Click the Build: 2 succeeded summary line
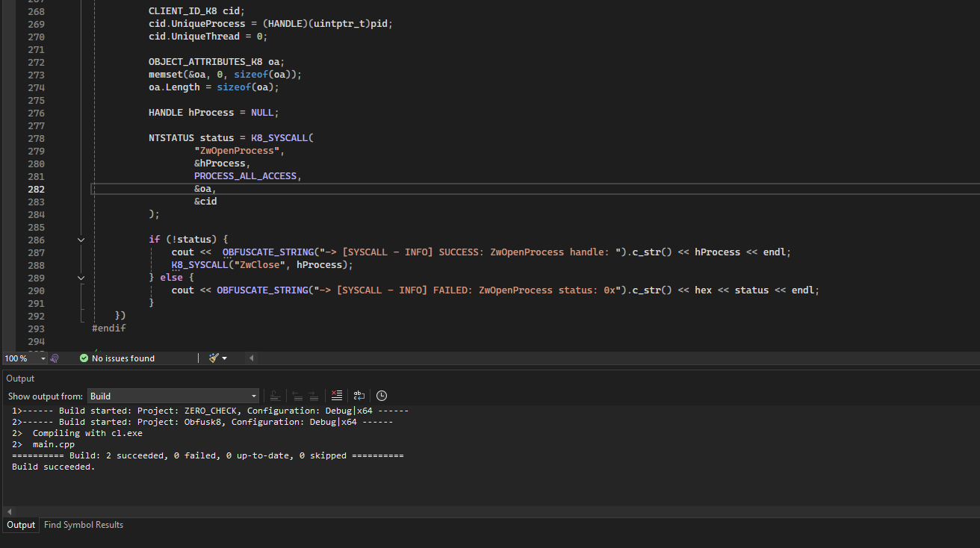This screenshot has height=548, width=980. 208,455
